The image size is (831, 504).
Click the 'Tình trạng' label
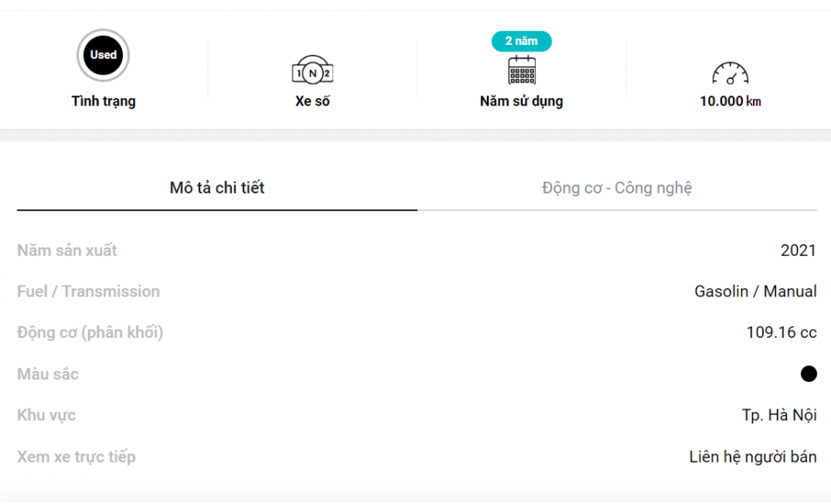pos(103,101)
